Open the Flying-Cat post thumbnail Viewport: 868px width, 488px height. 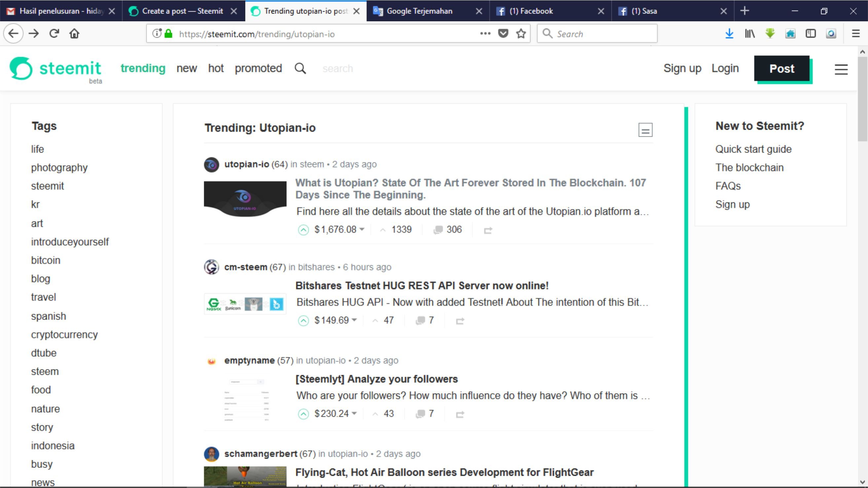245,476
